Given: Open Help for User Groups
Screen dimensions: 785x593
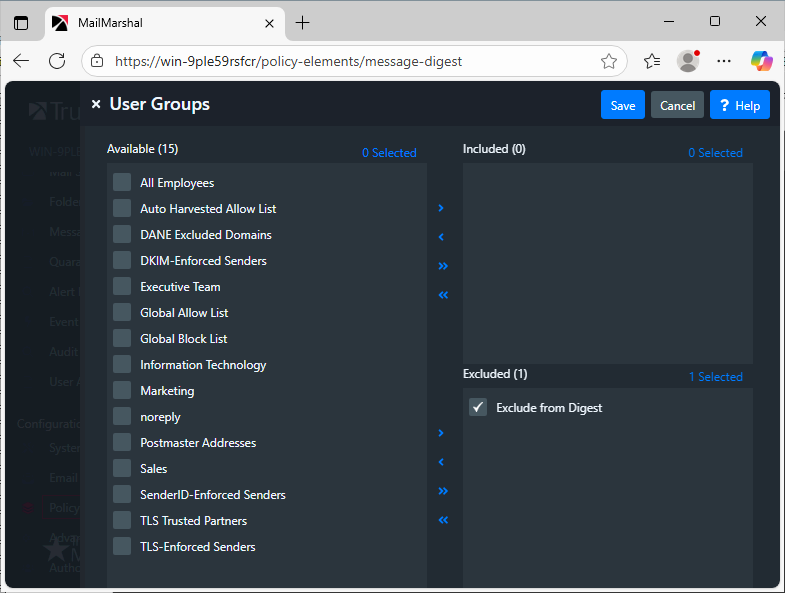Looking at the screenshot, I should (x=739, y=105).
